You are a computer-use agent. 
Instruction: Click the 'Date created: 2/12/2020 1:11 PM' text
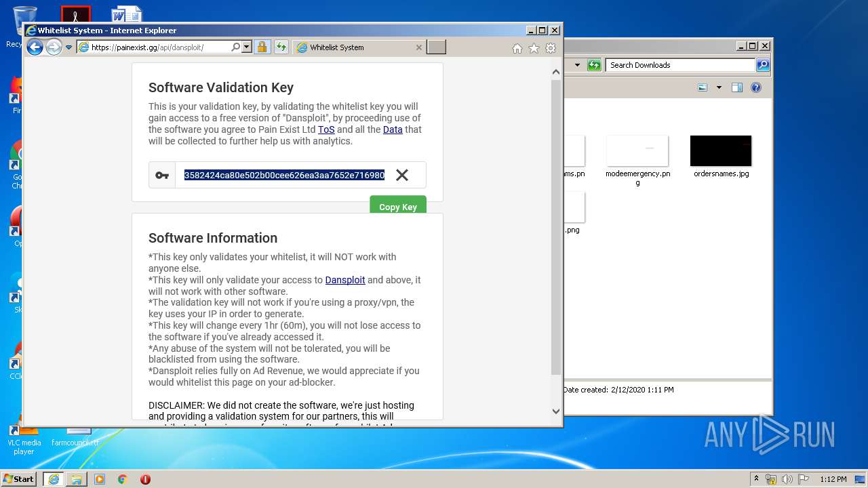pyautogui.click(x=618, y=390)
